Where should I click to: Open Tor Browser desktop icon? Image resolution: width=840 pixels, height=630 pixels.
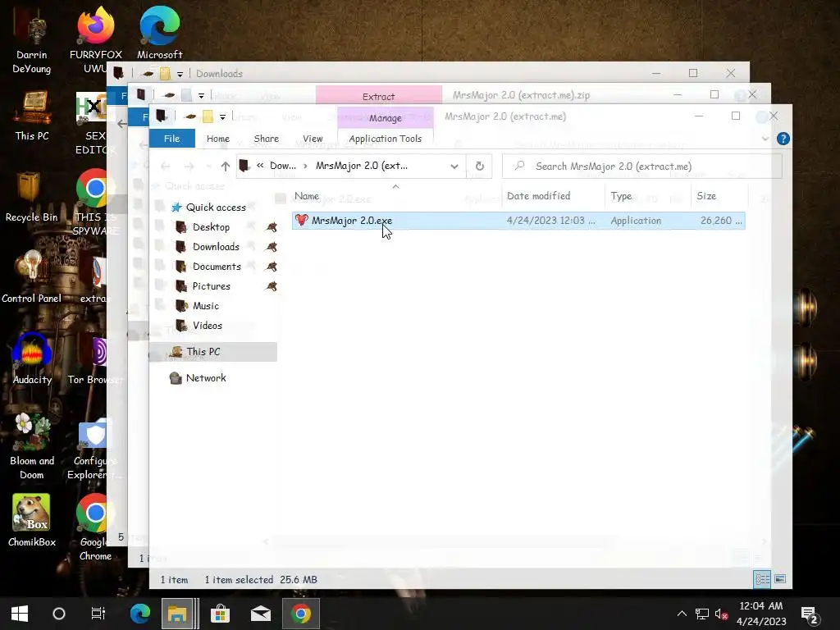click(94, 359)
